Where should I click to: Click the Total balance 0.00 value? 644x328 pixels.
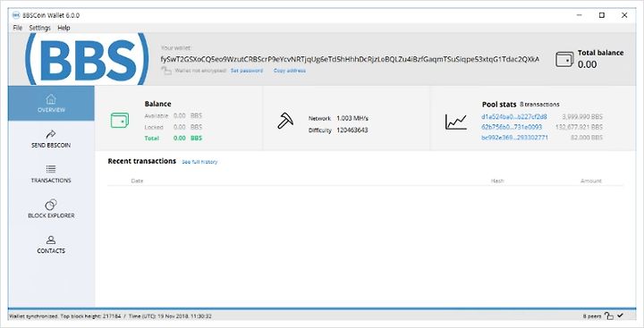pyautogui.click(x=588, y=64)
